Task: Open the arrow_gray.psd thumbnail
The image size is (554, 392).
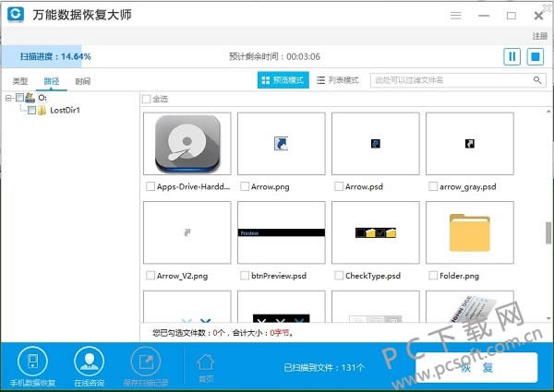Action: [470, 144]
